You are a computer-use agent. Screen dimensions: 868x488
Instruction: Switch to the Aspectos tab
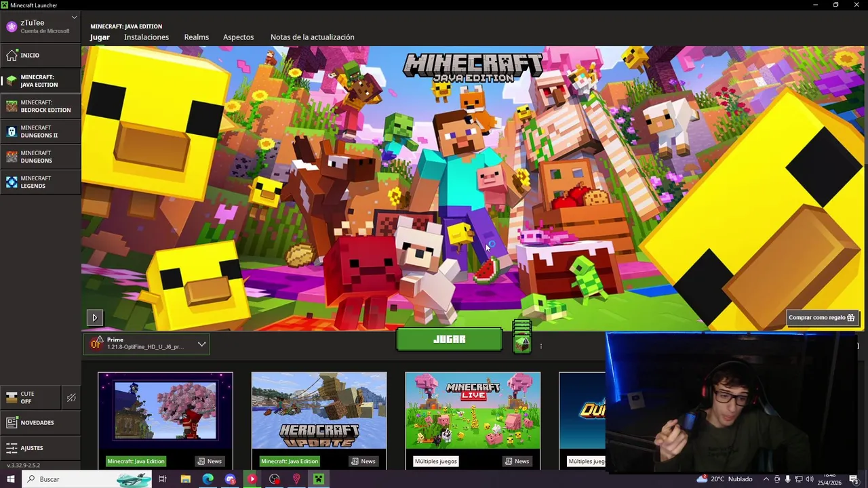click(239, 37)
